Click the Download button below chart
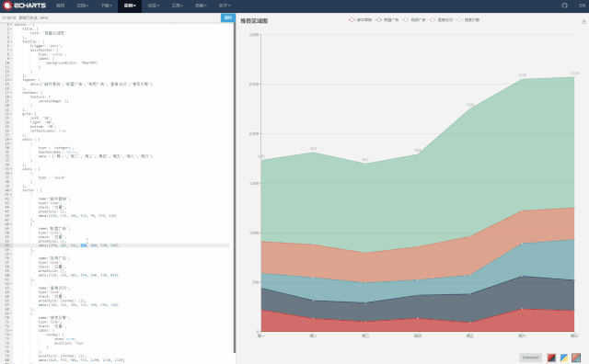Image resolution: width=589 pixels, height=364 pixels. [530, 358]
